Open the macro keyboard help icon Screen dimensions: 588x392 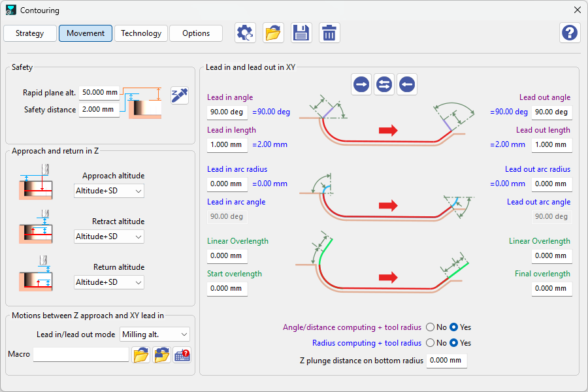181,353
